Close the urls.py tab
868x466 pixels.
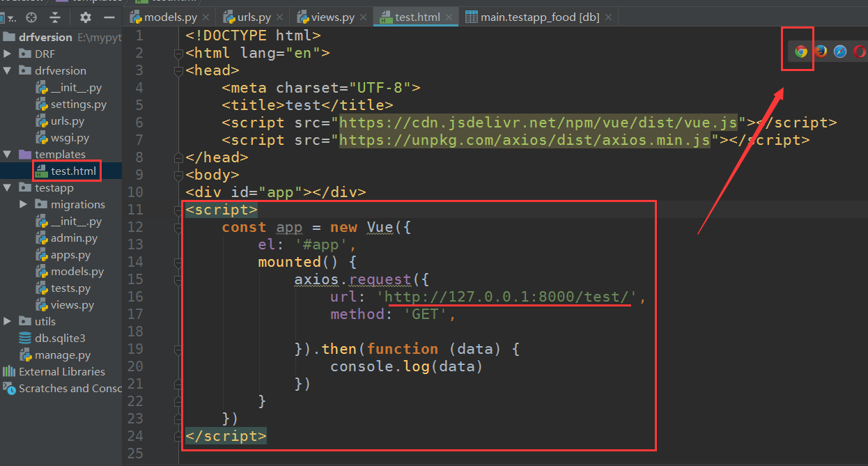(280, 17)
